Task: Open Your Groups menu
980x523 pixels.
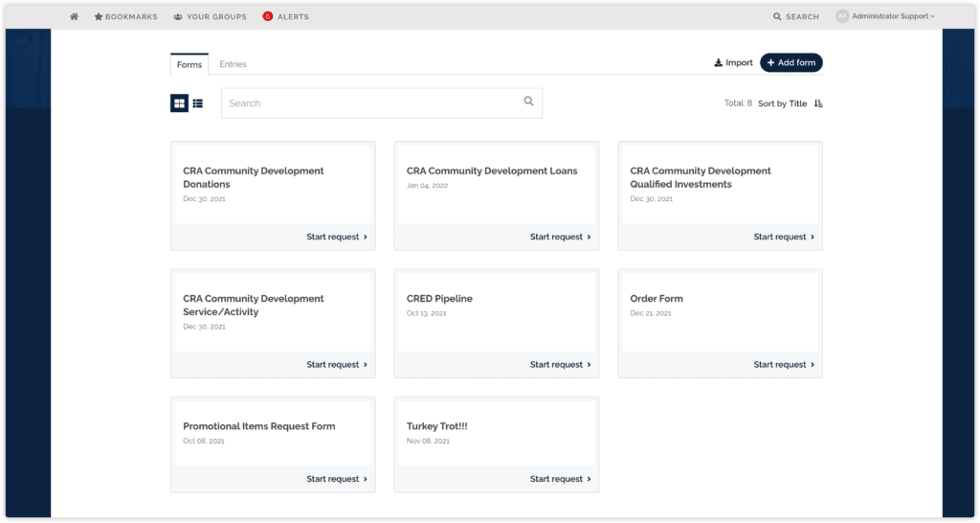Action: click(210, 17)
